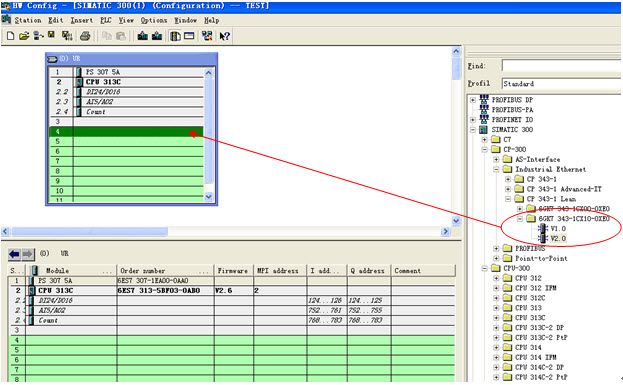The height and width of the screenshot is (385, 623).
Task: Open the Insert menu
Action: click(81, 20)
